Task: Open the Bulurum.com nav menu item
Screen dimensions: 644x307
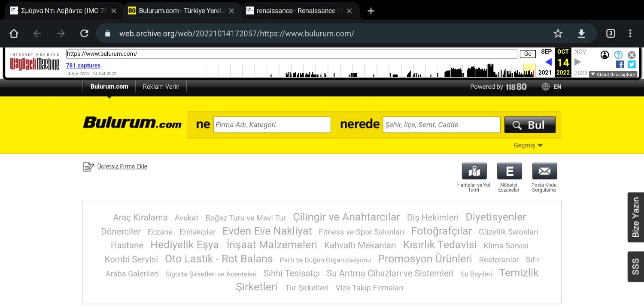Action: (x=109, y=87)
